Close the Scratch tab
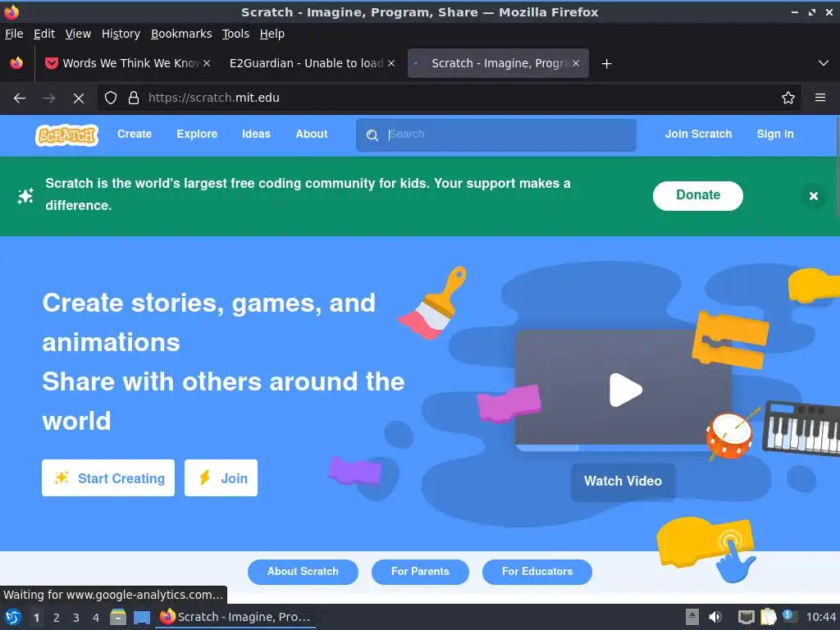 click(576, 63)
